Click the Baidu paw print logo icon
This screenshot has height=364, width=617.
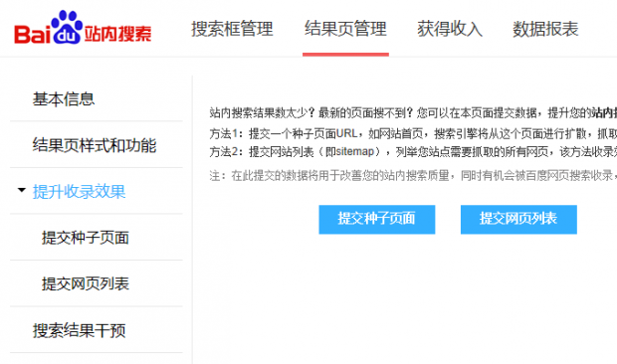[x=67, y=27]
